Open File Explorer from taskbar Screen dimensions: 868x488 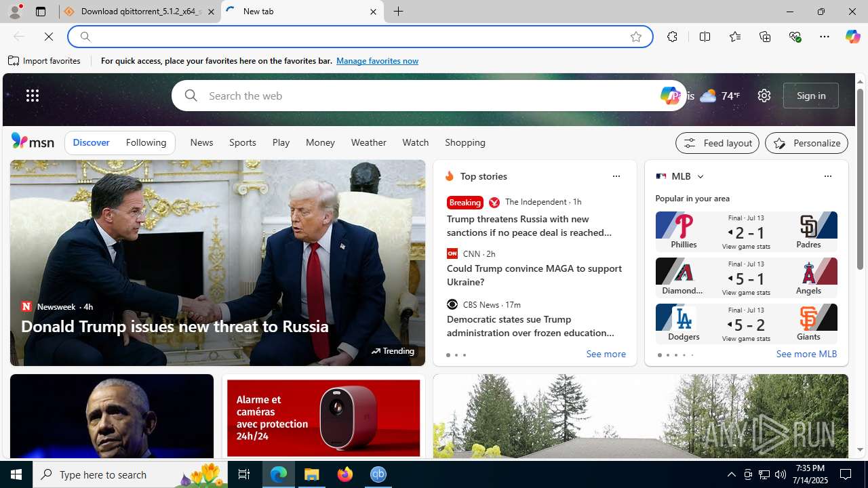(312, 474)
